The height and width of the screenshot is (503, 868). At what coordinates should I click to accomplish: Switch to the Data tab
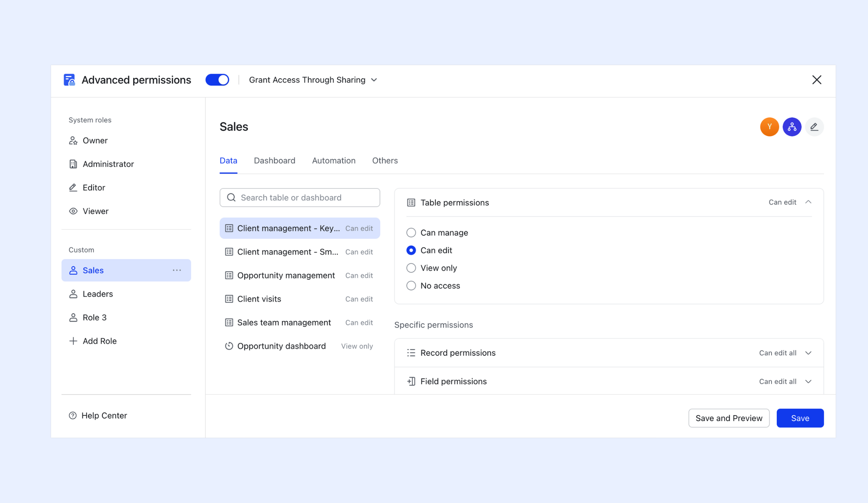(228, 161)
